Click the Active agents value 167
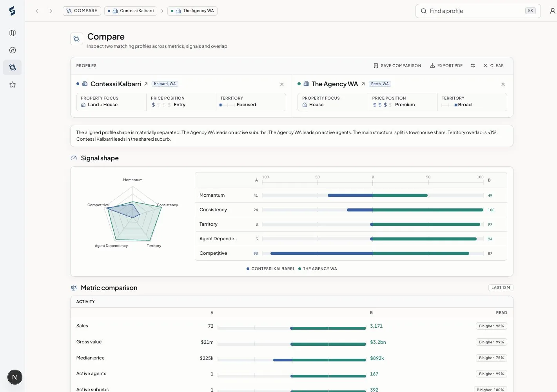Screen dimensions: 557x392 (x=374, y=374)
